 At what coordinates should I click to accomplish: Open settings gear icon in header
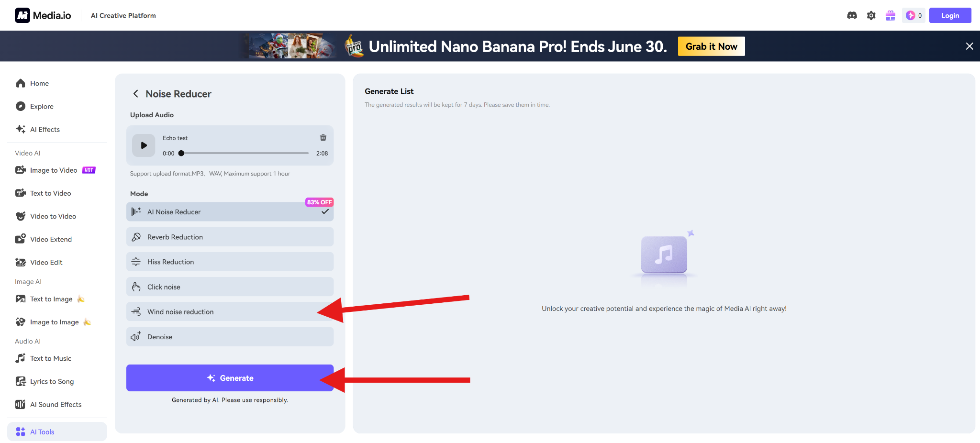pos(871,15)
